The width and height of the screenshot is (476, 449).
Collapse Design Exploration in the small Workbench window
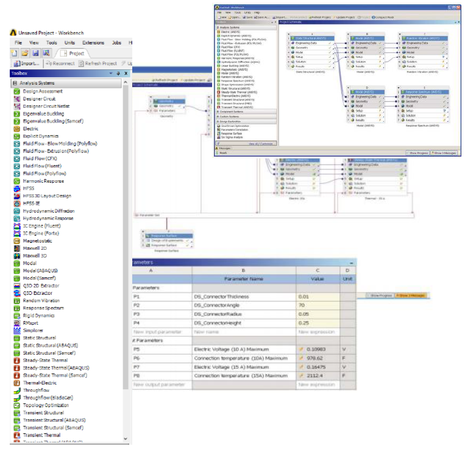pos(218,121)
